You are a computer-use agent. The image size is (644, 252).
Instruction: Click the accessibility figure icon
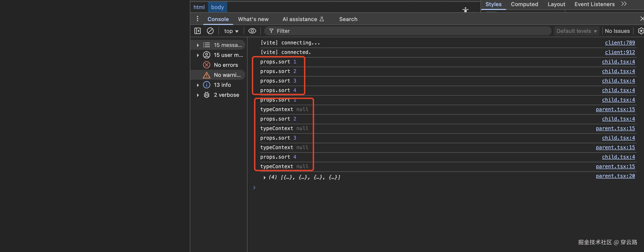pyautogui.click(x=465, y=10)
